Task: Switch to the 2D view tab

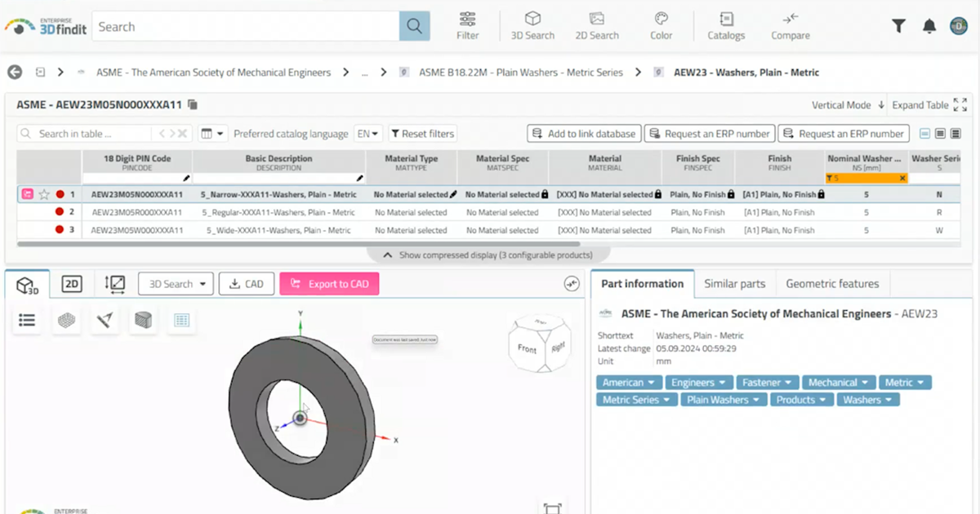Action: click(x=72, y=284)
